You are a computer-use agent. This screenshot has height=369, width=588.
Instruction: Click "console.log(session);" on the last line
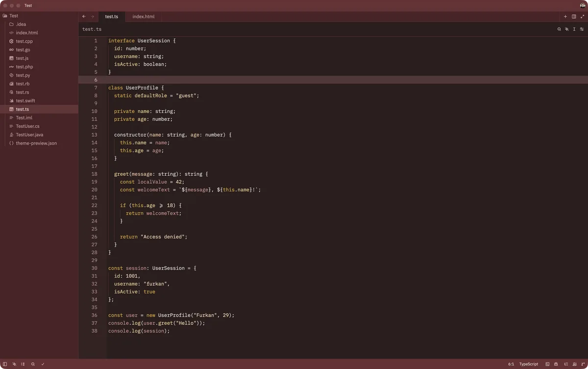point(139,331)
